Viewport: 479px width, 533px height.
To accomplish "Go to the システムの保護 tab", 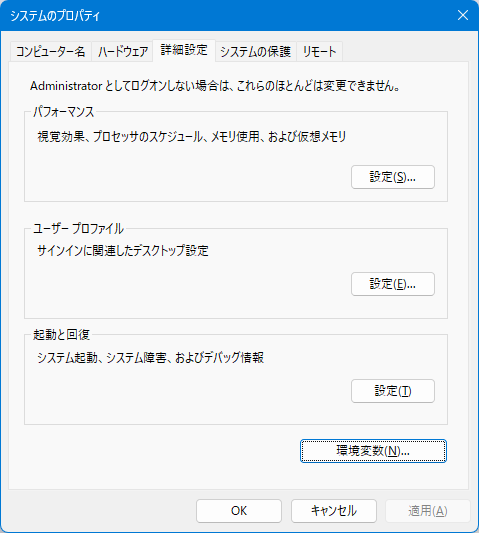I will [256, 52].
